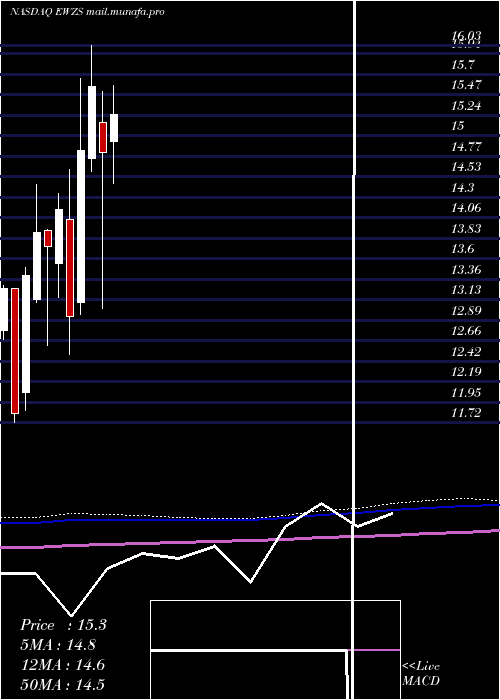Select the 15.24 price axis label

(x=467, y=106)
